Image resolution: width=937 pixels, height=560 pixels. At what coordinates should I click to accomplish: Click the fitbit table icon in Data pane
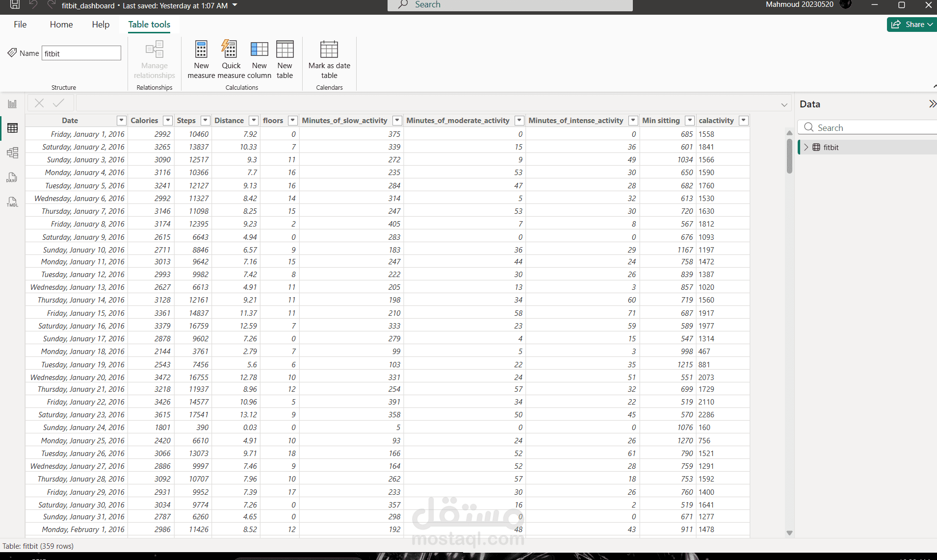[816, 147]
